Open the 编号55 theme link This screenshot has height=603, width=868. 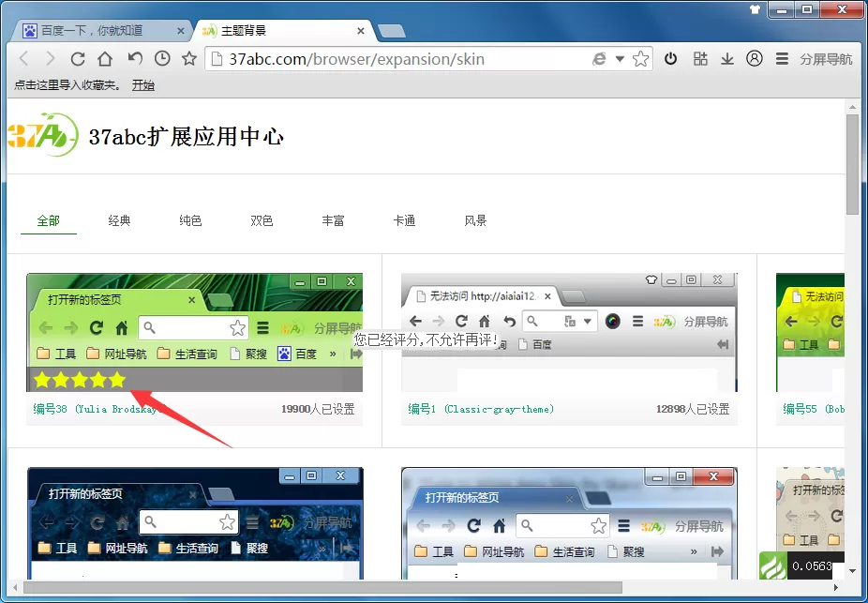click(x=814, y=409)
